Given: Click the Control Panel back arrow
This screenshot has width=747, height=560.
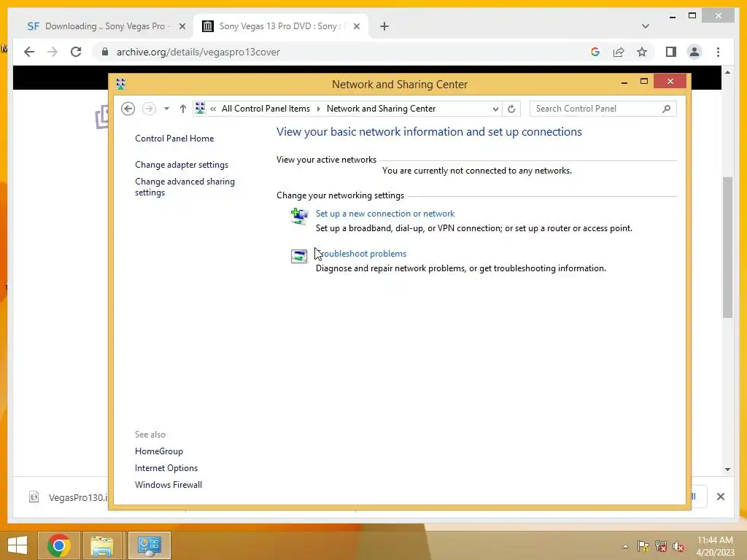Looking at the screenshot, I should click(128, 109).
